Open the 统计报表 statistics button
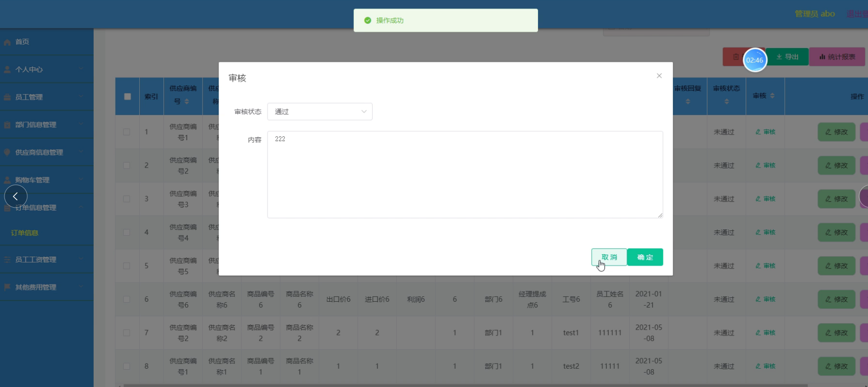Viewport: 868px width, 387px height. [837, 57]
